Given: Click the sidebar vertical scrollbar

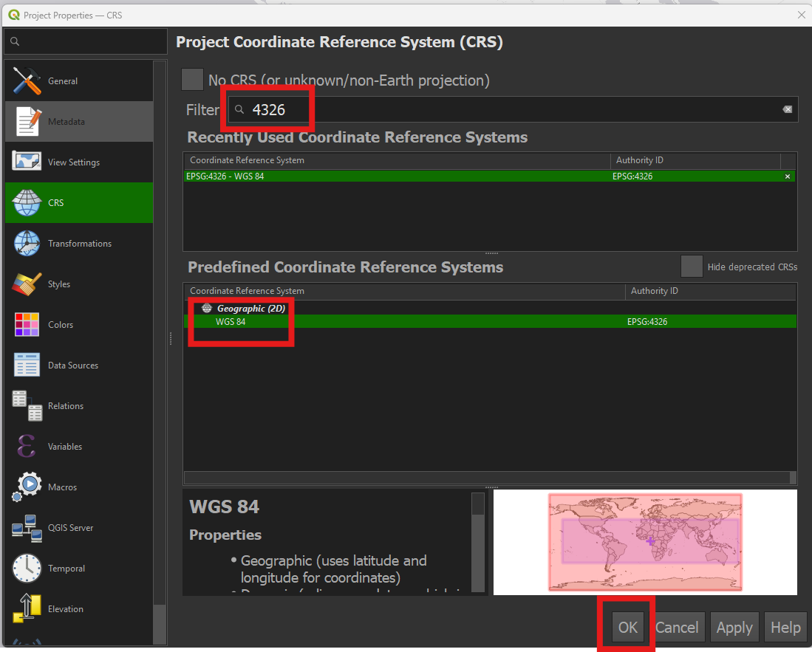Looking at the screenshot, I should (160, 352).
